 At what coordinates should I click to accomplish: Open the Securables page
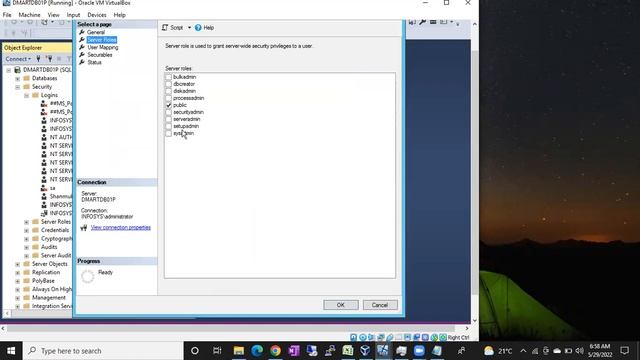(x=100, y=55)
